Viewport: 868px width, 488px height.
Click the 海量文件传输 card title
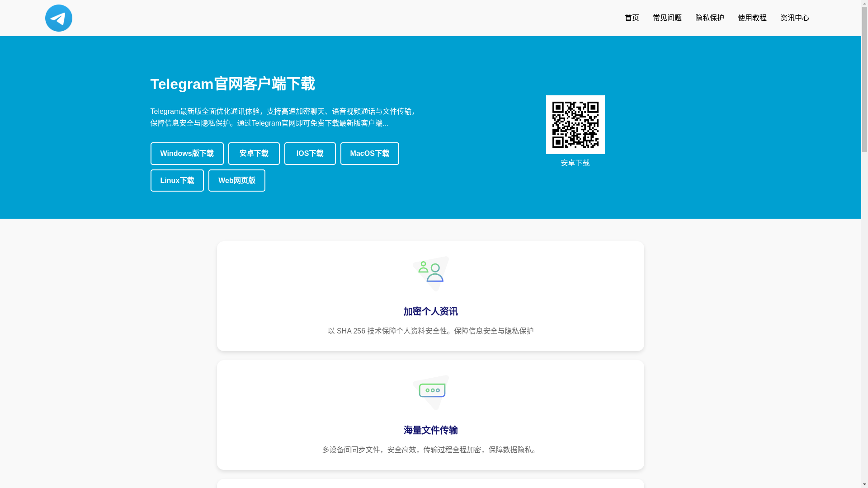pos(430,430)
